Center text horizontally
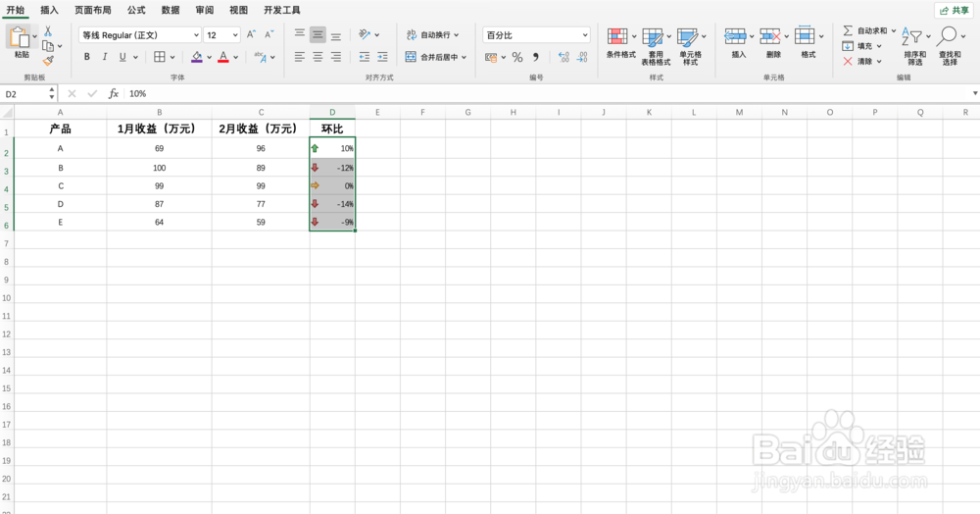 [x=318, y=57]
